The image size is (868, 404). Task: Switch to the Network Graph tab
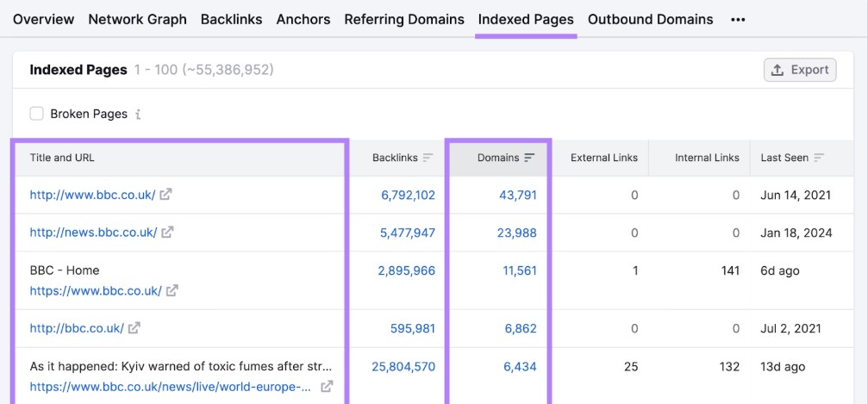(137, 19)
